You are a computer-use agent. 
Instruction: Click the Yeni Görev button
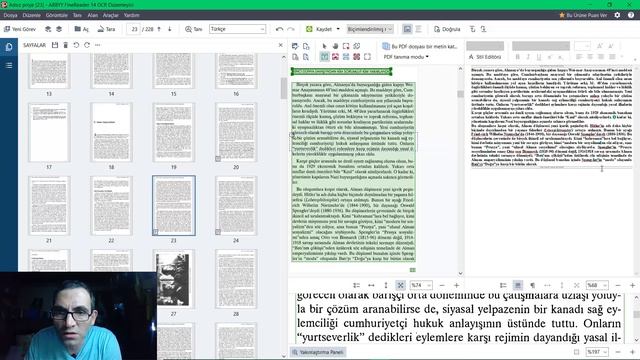(20, 29)
